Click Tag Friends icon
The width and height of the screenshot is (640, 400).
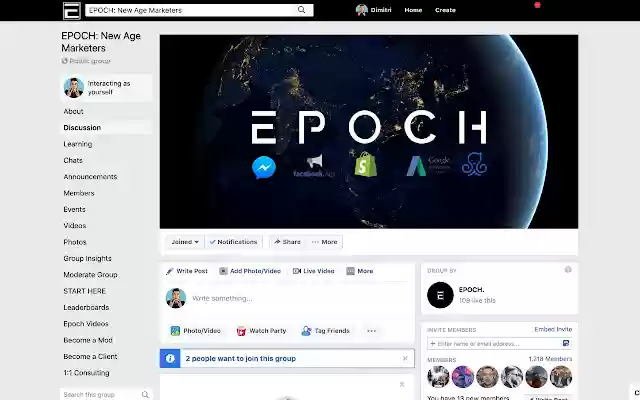306,331
